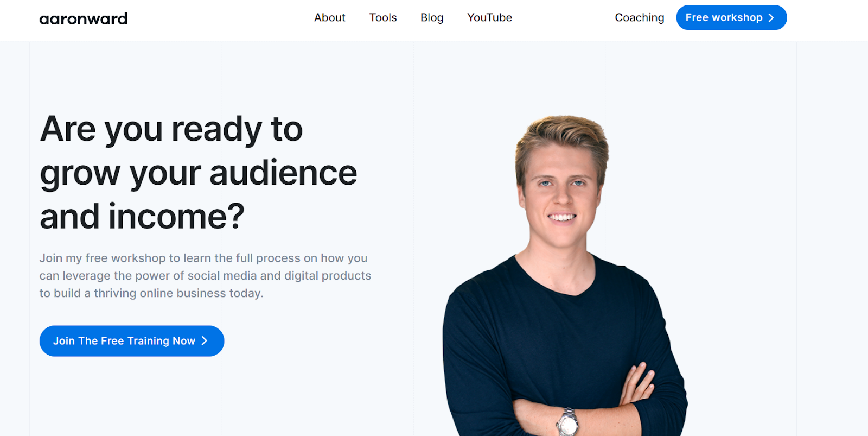Screen dimensions: 868x436
Task: Visit the YouTube navigation link
Action: 490,17
